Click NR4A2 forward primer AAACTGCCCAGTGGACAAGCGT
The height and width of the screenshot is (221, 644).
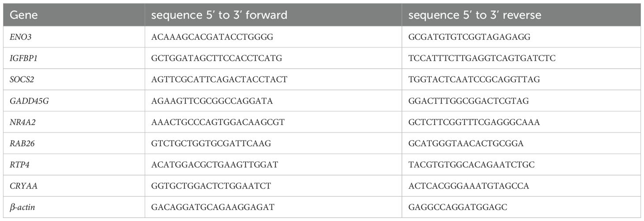point(217,122)
